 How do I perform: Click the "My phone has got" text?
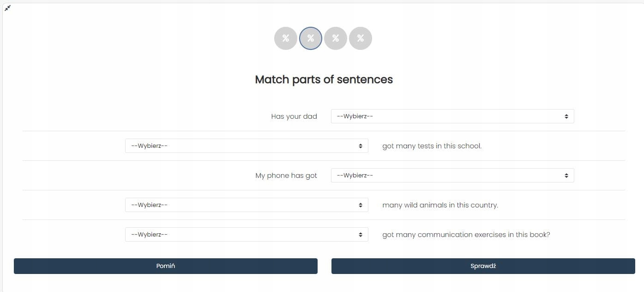point(286,176)
